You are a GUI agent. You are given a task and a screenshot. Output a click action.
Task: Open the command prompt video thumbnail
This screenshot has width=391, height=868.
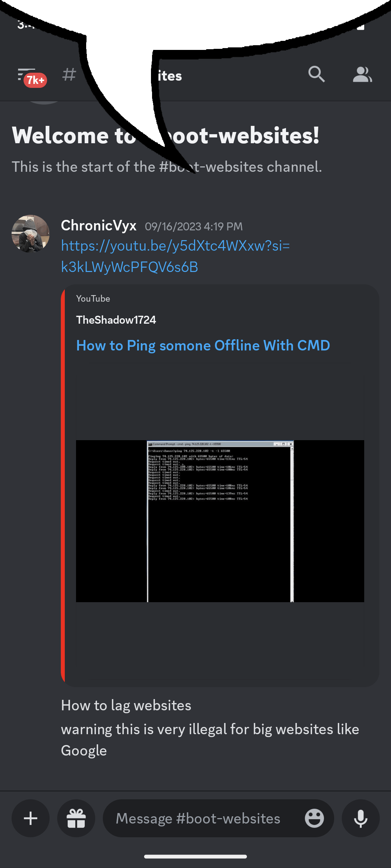[220, 521]
